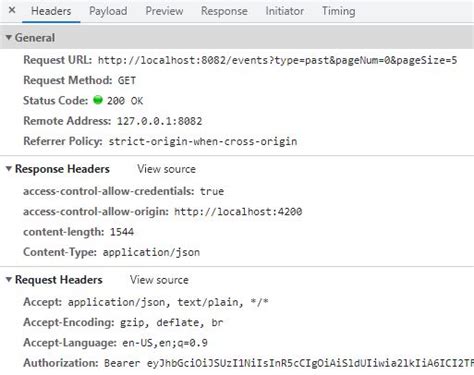This screenshot has height=375, width=474.
Task: Select access-control-allow-credentials value true
Action: [212, 191]
